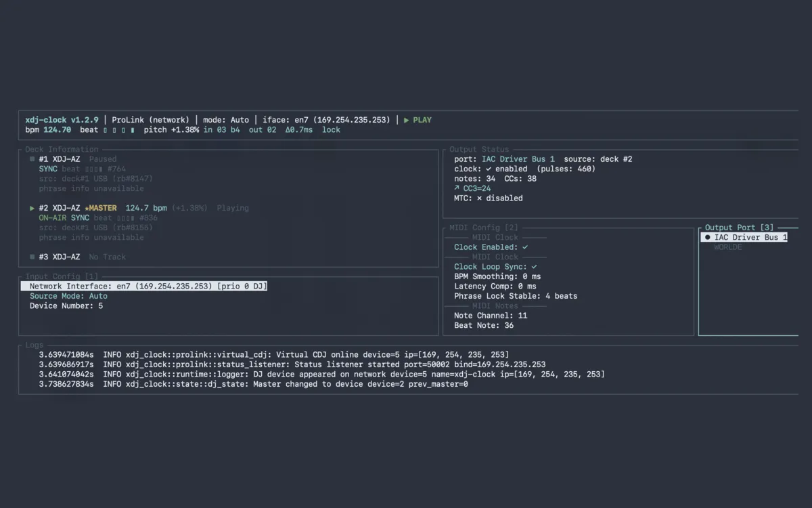The width and height of the screenshot is (812, 508).
Task: Click the Output Status panel title
Action: click(479, 149)
